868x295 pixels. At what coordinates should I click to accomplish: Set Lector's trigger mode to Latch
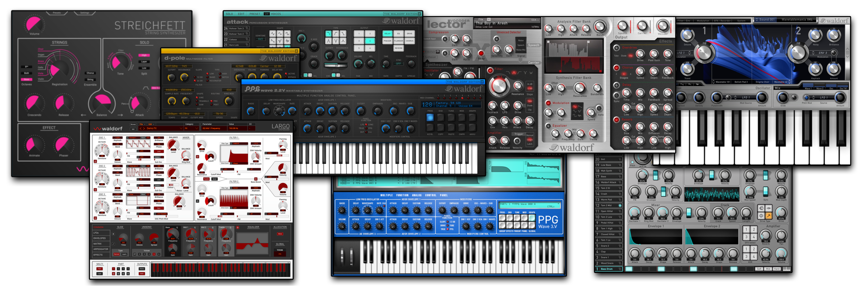[530, 144]
